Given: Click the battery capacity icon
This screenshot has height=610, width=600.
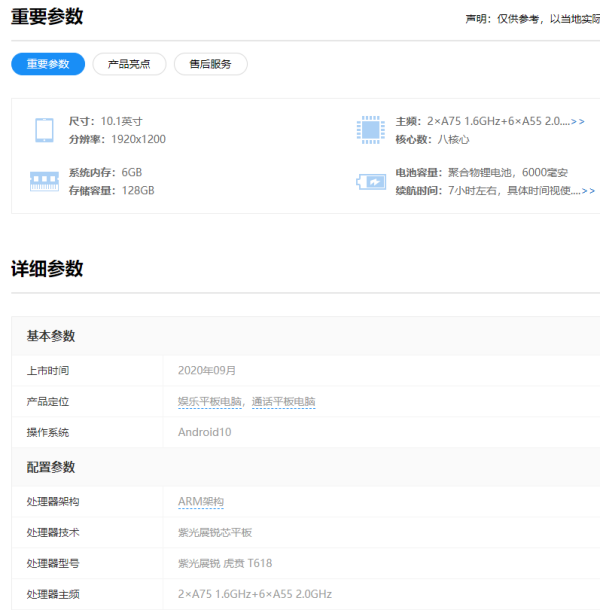Looking at the screenshot, I should pos(371,181).
